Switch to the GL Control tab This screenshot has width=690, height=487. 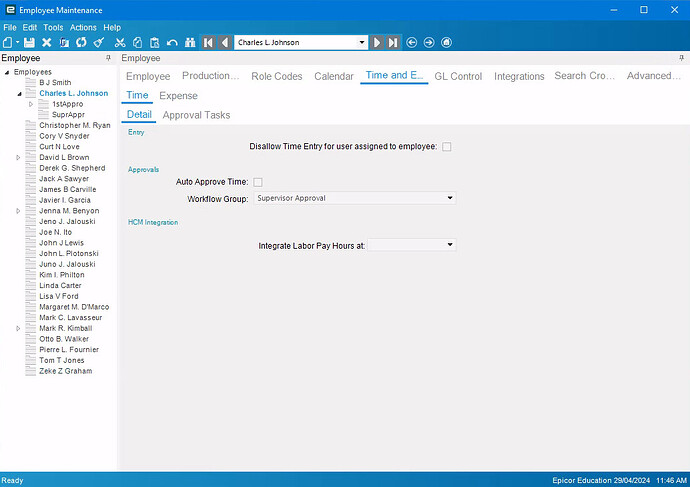458,76
